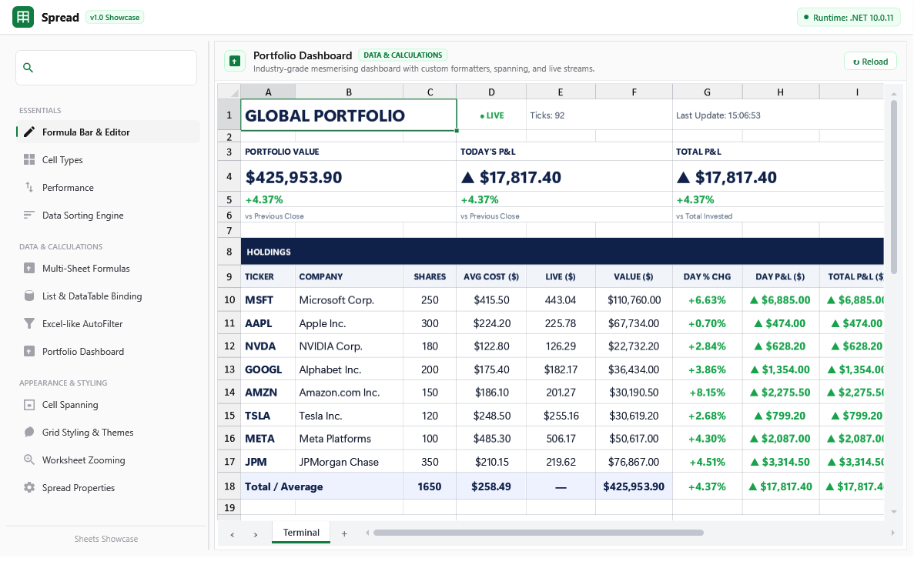
Task: Select AMZN live price 201.27 cell
Action: [561, 392]
